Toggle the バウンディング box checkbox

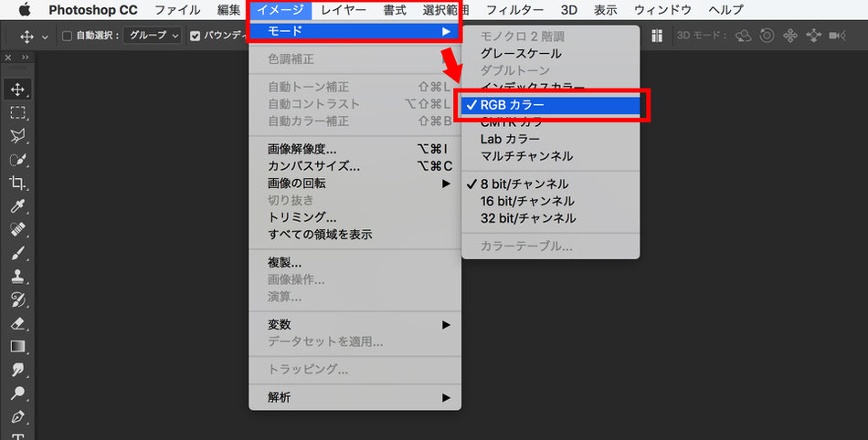(x=195, y=36)
